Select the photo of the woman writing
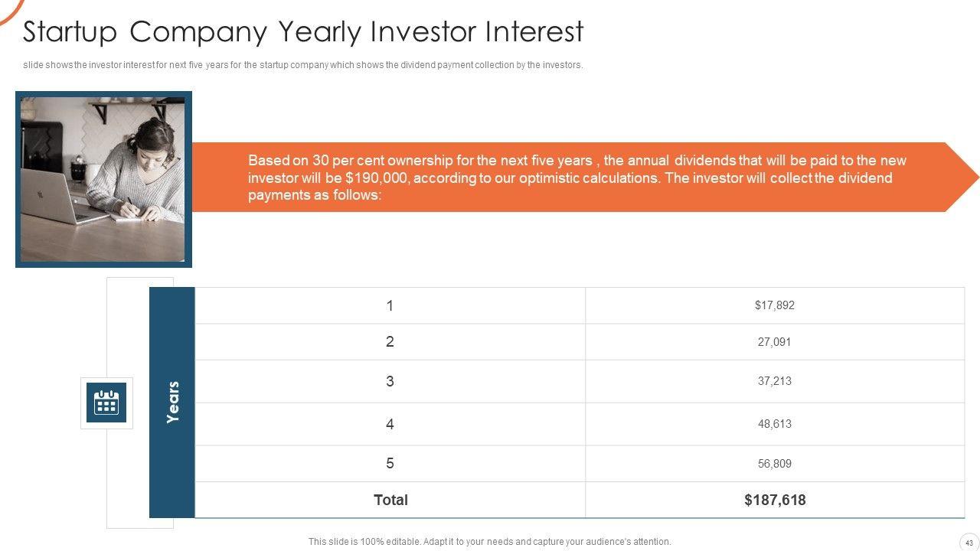This screenshot has height=551, width=980. click(x=103, y=179)
